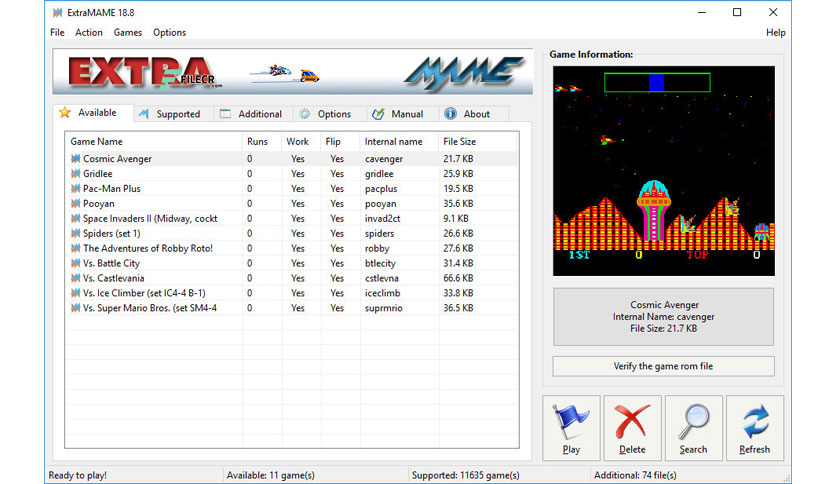Open the Action menu

(x=89, y=33)
